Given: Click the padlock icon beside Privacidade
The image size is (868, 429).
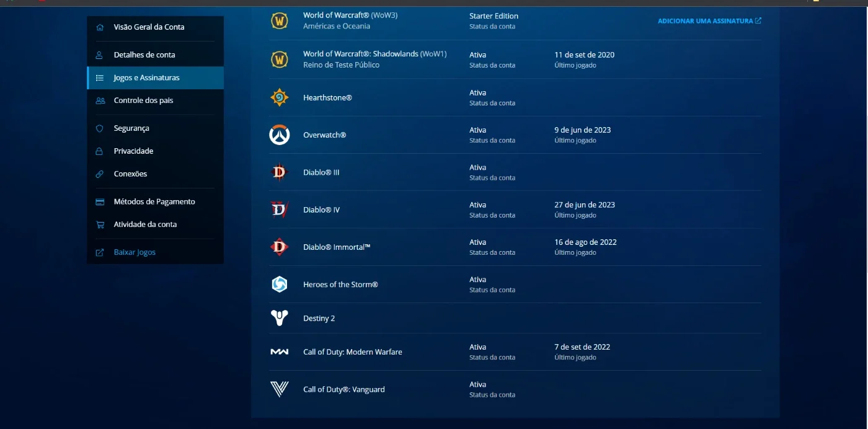Looking at the screenshot, I should pos(100,151).
